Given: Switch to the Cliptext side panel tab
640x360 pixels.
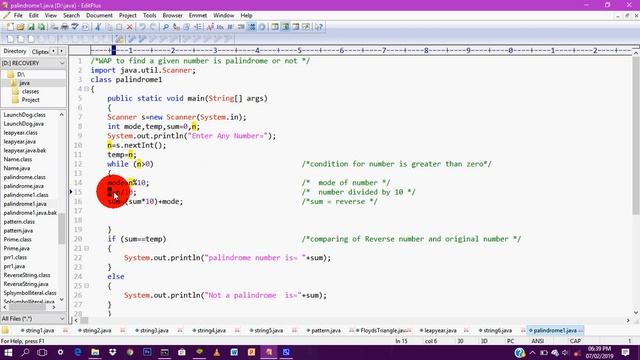Looking at the screenshot, I should click(40, 51).
